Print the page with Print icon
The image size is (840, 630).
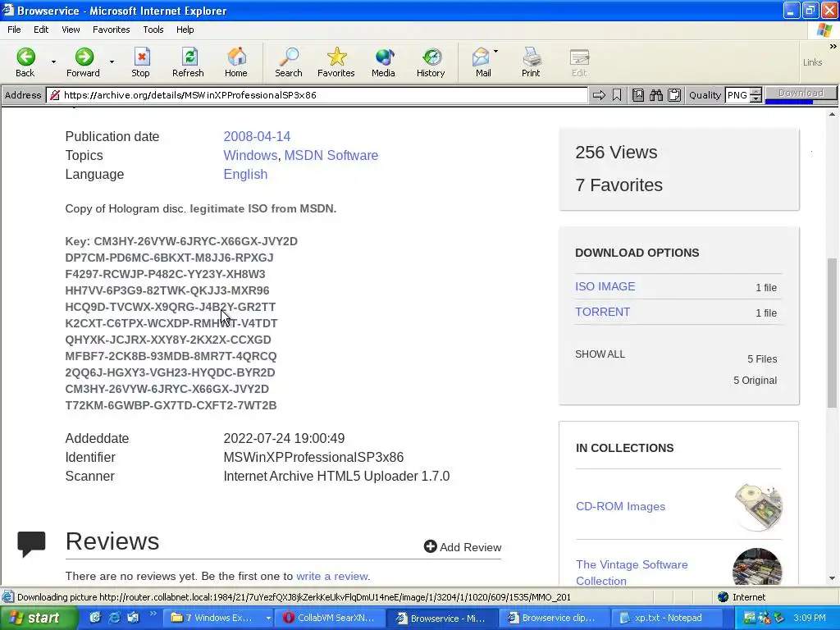[532, 57]
